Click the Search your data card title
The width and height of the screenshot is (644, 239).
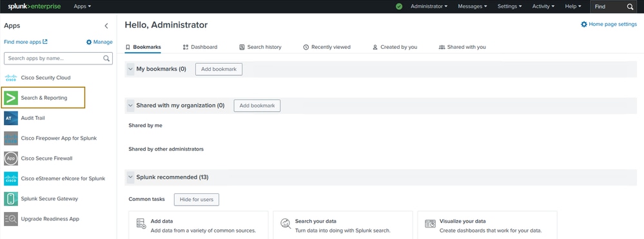click(315, 221)
